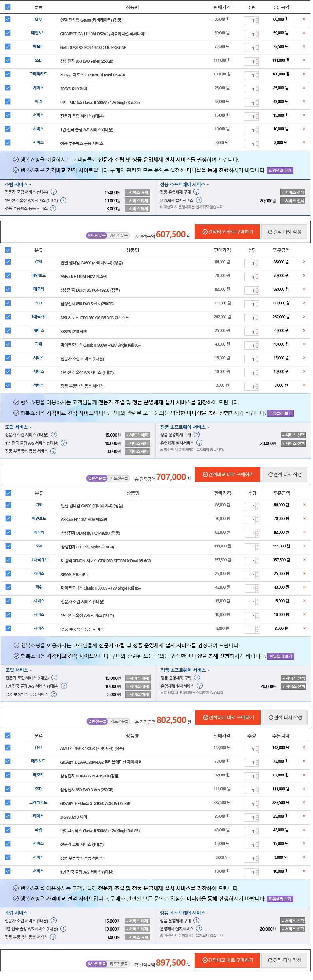The image size is (313, 980).
Task: Open help for 정품 부품박스 동봉 서비스 in the 607,500원 quote
Action: [53, 208]
